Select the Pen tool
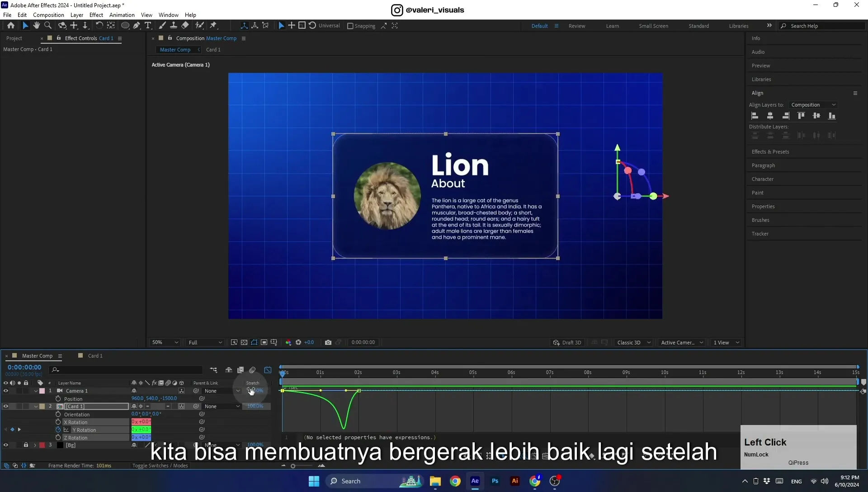Screen dimensions: 868x492 (x=137, y=26)
